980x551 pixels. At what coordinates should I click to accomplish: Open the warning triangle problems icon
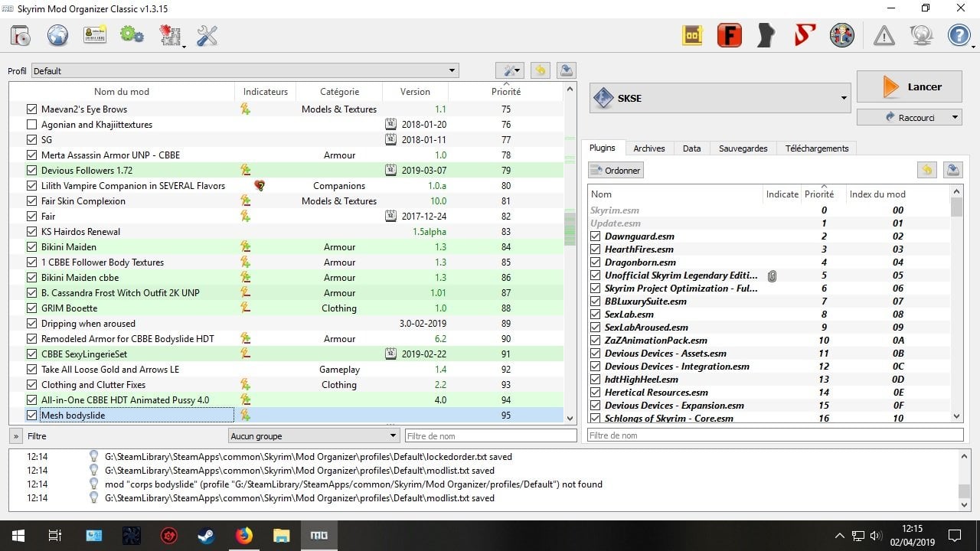884,35
